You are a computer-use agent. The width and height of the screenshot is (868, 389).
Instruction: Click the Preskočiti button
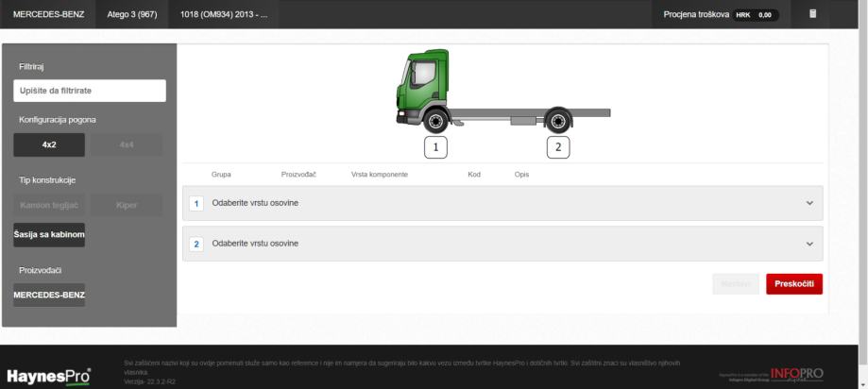pyautogui.click(x=794, y=284)
